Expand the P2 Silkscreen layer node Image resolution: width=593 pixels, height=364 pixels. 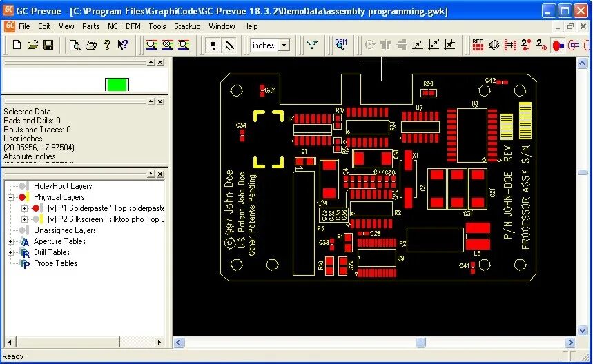24,219
